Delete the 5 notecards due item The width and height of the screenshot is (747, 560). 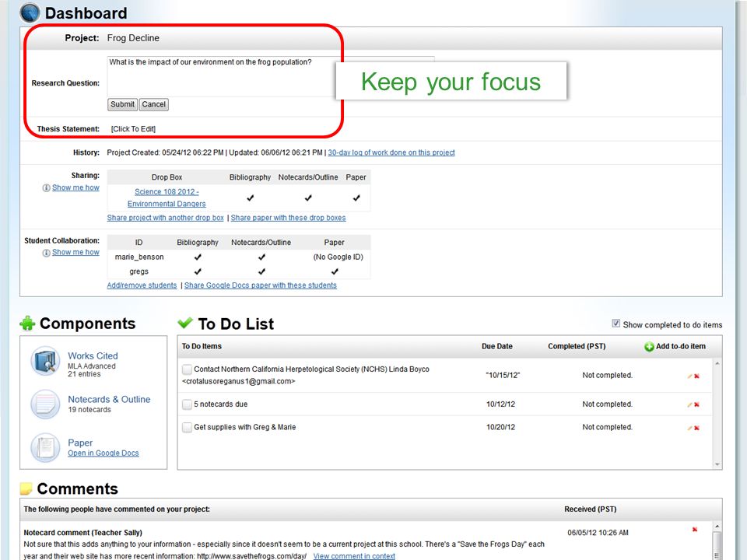[x=696, y=404]
